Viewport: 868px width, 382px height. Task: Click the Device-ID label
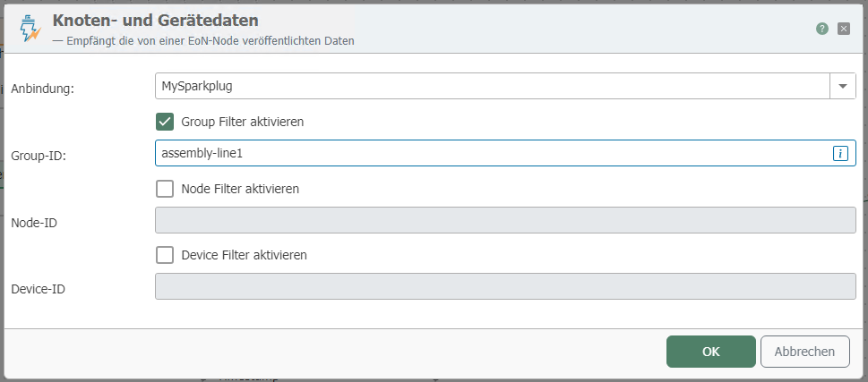[38, 288]
